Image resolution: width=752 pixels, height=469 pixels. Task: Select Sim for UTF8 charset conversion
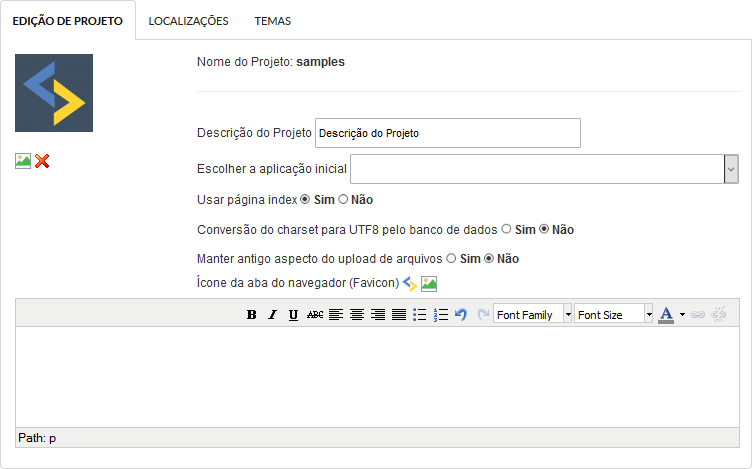(507, 229)
